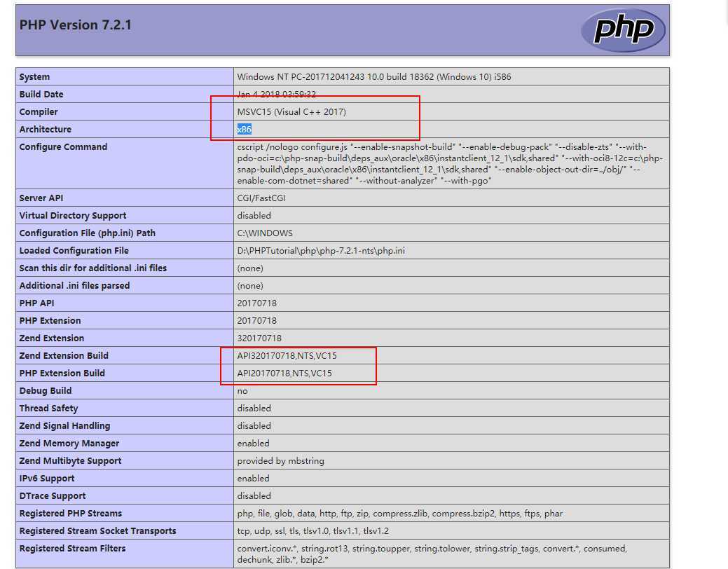Click the 'tcp, udp, ssl, tls' transports value
This screenshot has height=569, width=728.
(313, 531)
